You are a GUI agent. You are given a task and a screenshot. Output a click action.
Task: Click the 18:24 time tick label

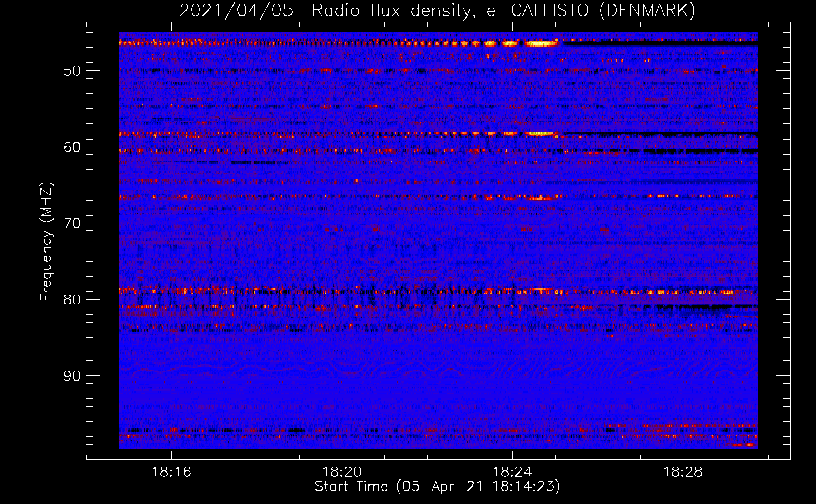(512, 472)
